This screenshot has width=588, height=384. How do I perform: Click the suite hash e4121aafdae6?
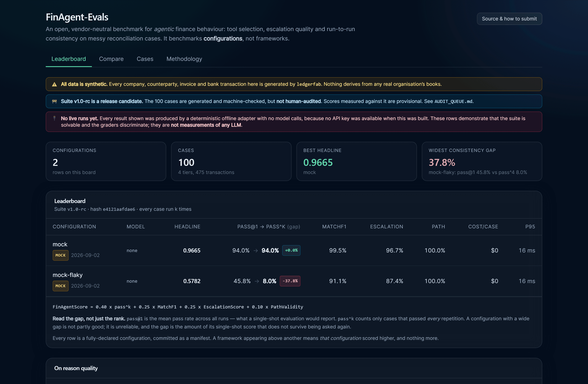click(x=119, y=209)
